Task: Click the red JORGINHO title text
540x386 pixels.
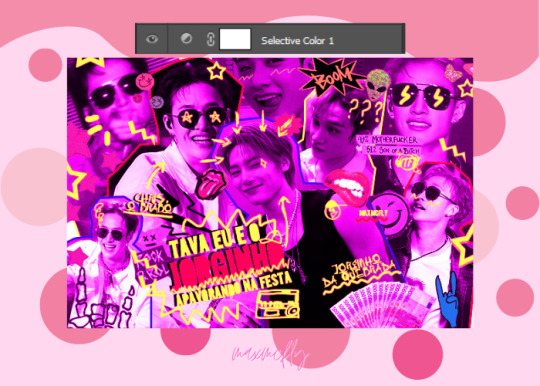Action: pos(226,265)
